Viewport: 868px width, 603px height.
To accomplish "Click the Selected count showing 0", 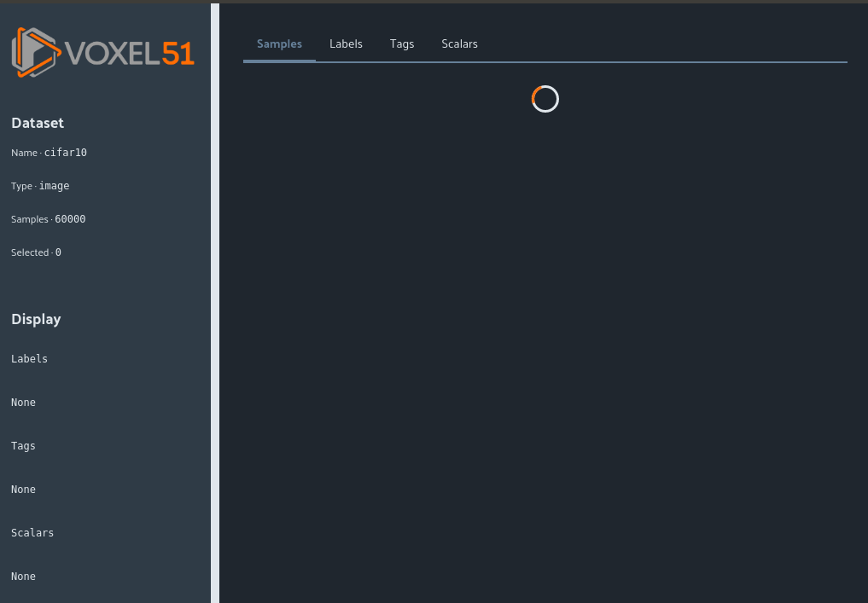I will coord(57,252).
